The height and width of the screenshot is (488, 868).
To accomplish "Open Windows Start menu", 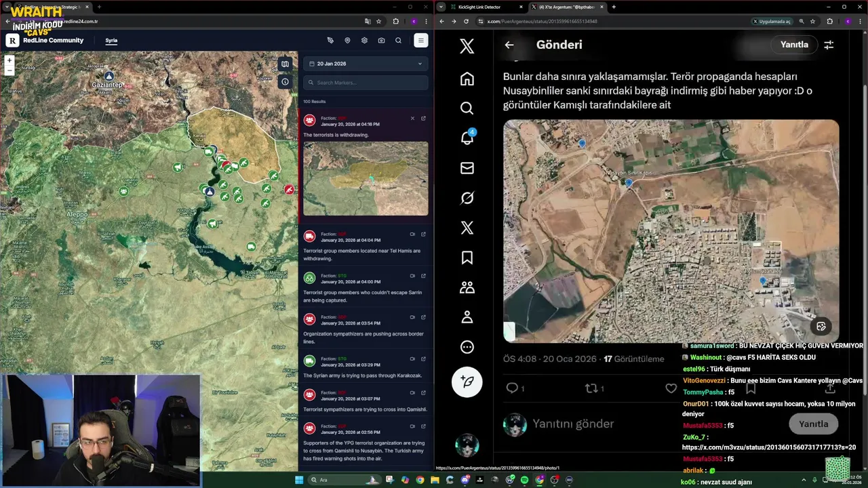I will point(300,480).
